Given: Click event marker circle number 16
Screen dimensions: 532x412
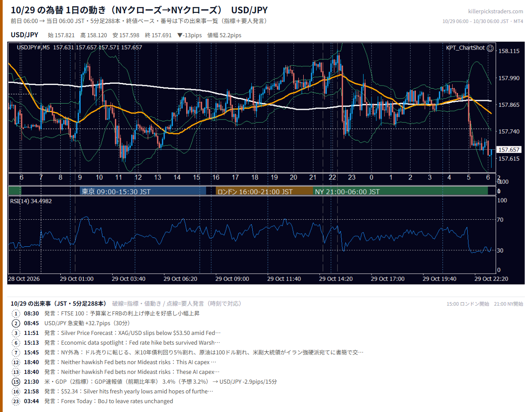Looking at the screenshot, I should (16, 391).
